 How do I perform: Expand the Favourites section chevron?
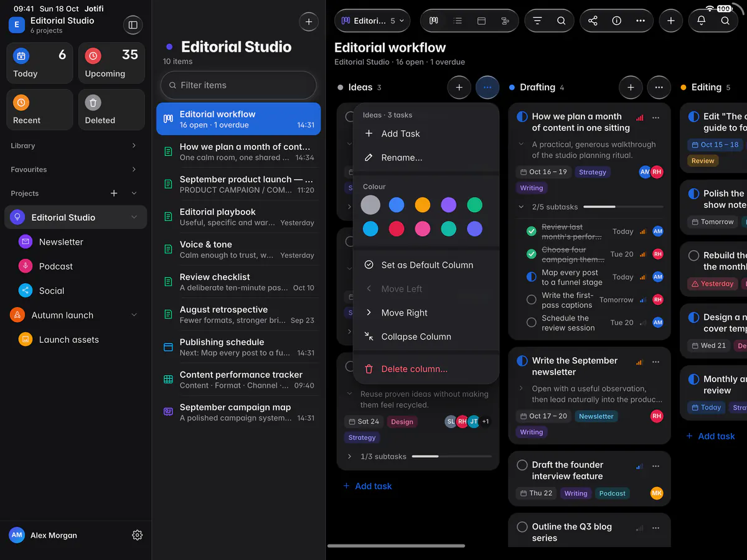click(134, 169)
